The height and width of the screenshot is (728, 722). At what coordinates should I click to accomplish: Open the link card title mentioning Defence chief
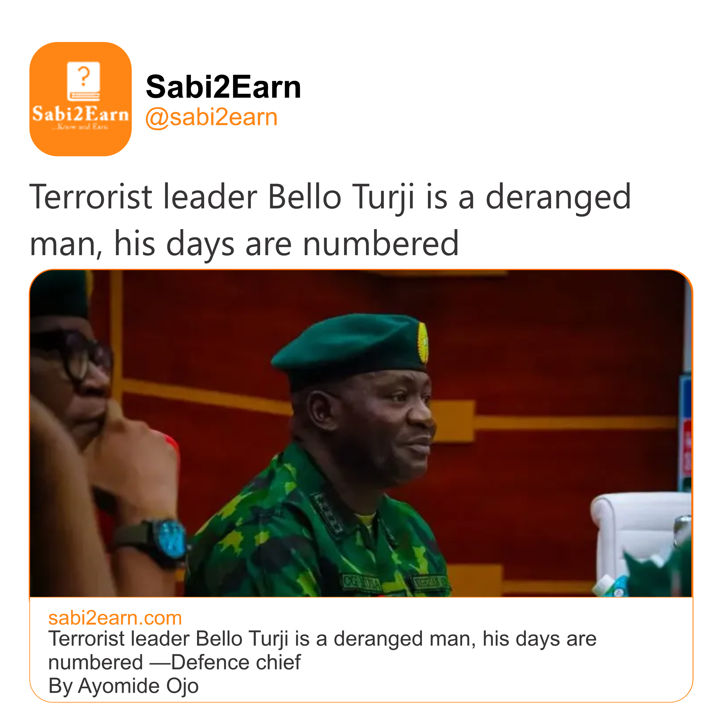322,650
